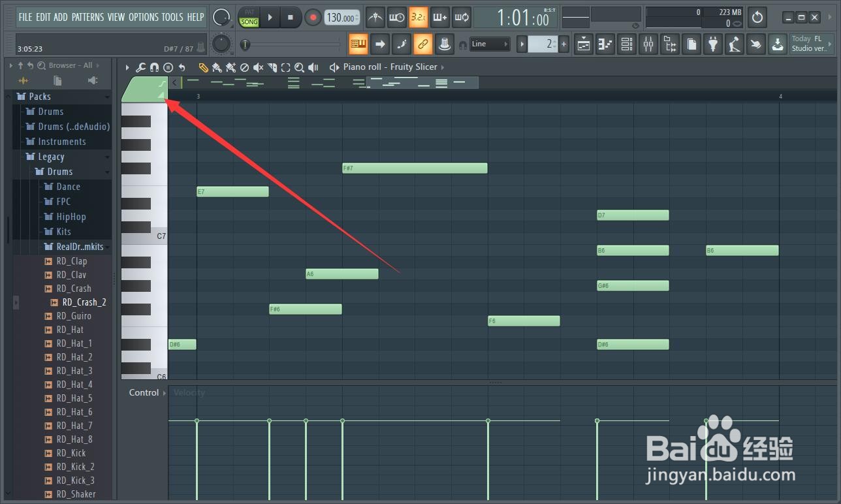Open the Mixer panel icon
The image size is (841, 504).
pyautogui.click(x=648, y=44)
